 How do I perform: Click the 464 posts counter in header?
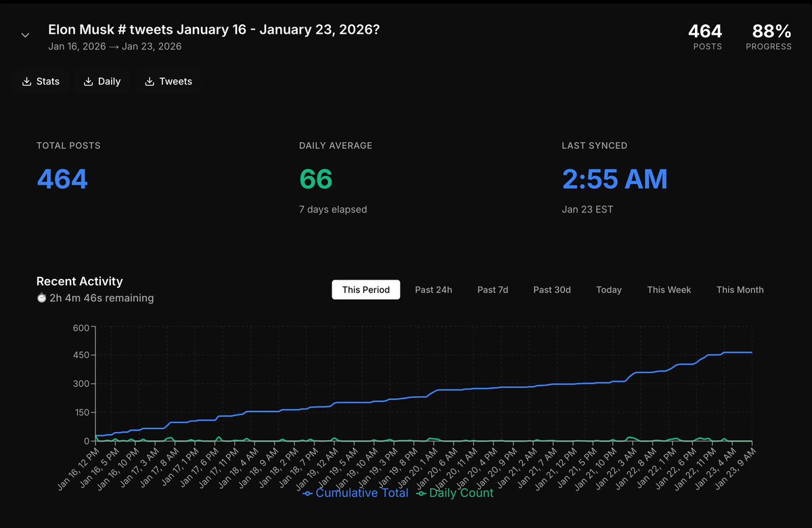pos(705,31)
